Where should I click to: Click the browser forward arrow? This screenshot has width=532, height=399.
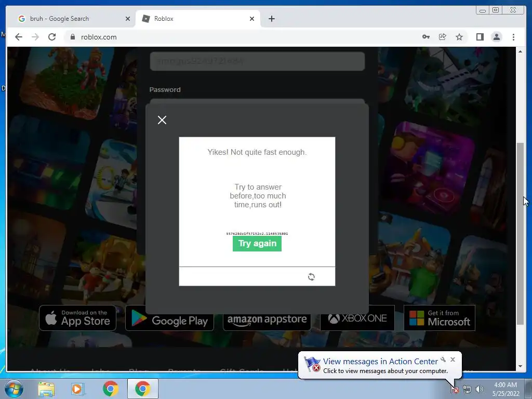(x=35, y=37)
